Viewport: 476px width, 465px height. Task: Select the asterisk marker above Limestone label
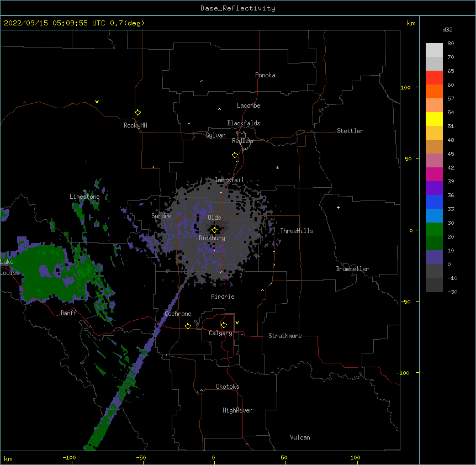point(85,191)
